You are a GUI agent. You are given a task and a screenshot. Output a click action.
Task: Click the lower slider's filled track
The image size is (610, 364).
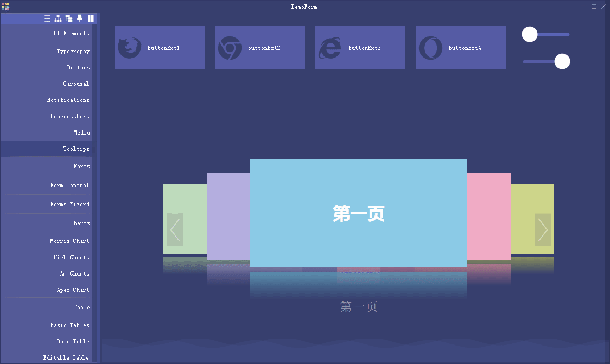coord(537,61)
